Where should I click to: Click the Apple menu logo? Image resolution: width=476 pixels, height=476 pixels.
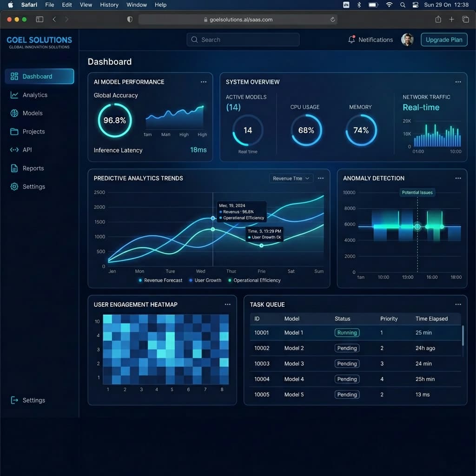[x=11, y=5]
